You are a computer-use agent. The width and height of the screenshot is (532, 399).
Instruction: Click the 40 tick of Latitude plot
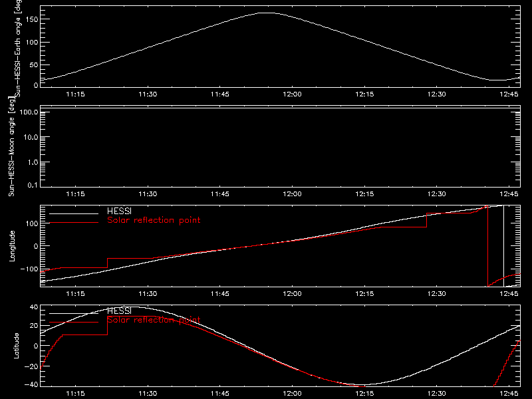point(34,307)
